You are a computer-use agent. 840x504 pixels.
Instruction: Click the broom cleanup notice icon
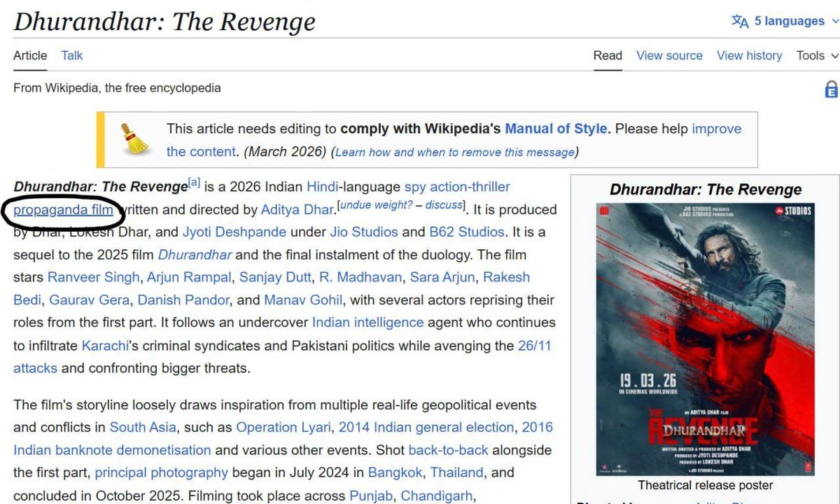(x=135, y=139)
